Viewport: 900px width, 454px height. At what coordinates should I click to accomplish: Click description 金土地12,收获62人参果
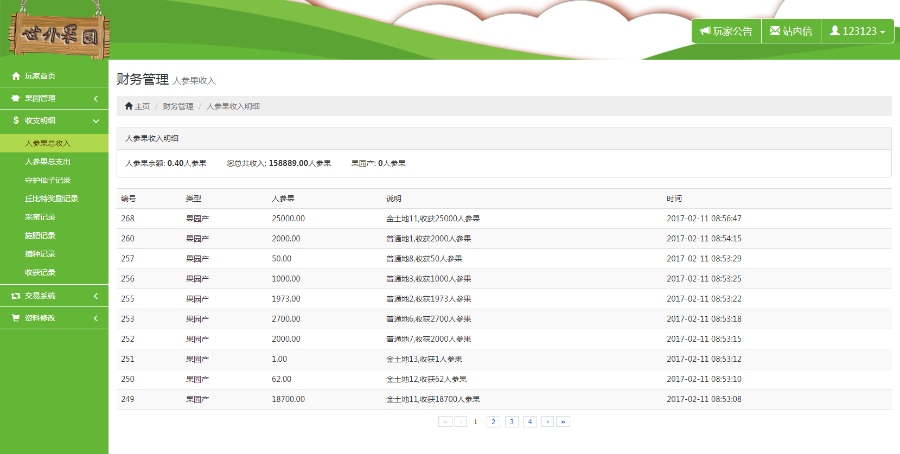pyautogui.click(x=426, y=379)
